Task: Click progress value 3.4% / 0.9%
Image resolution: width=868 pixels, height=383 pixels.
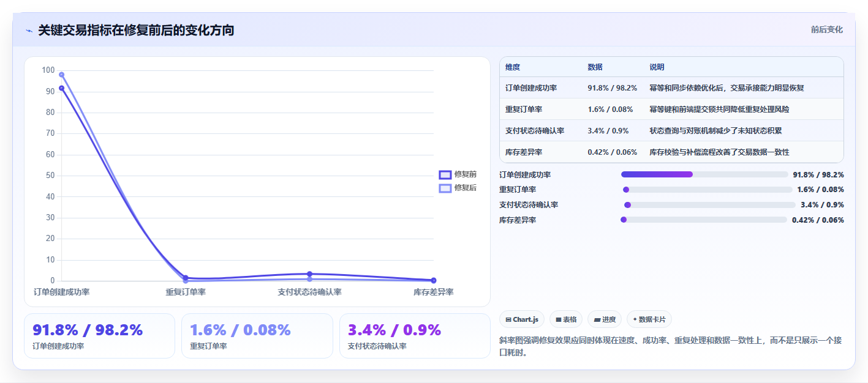Action: pos(822,205)
